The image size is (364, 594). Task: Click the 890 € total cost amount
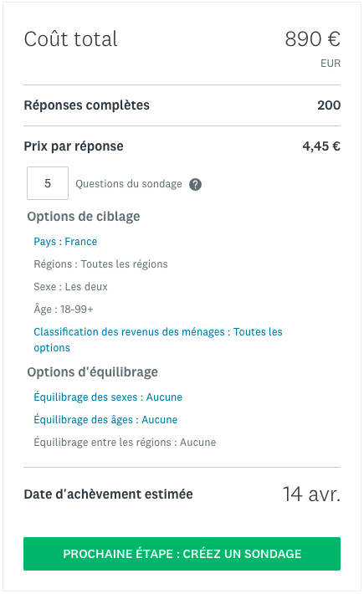312,39
